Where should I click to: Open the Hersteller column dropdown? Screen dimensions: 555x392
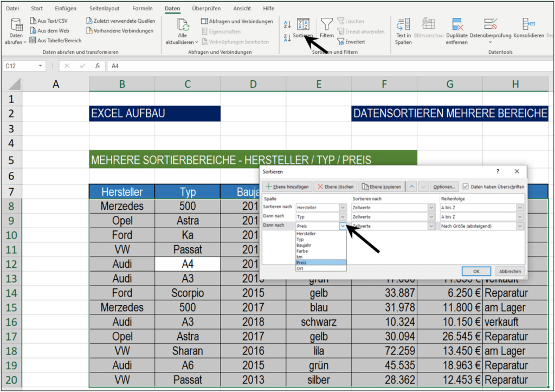click(343, 208)
